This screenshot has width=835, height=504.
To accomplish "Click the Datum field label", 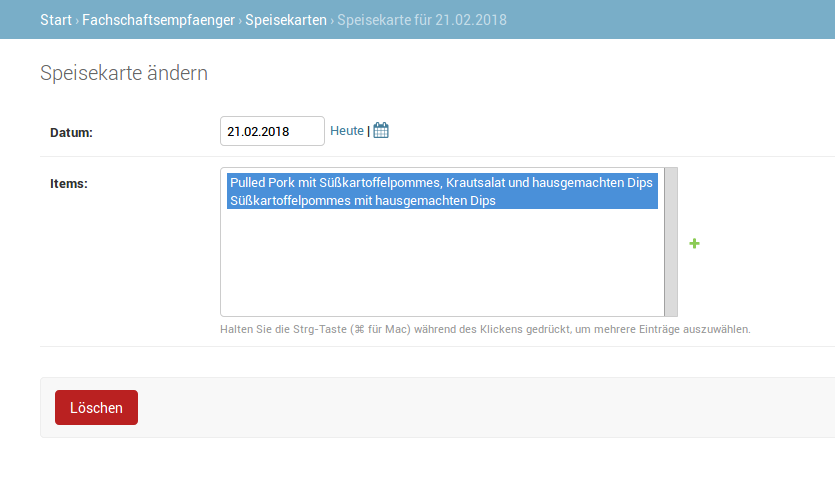I will click(71, 133).
